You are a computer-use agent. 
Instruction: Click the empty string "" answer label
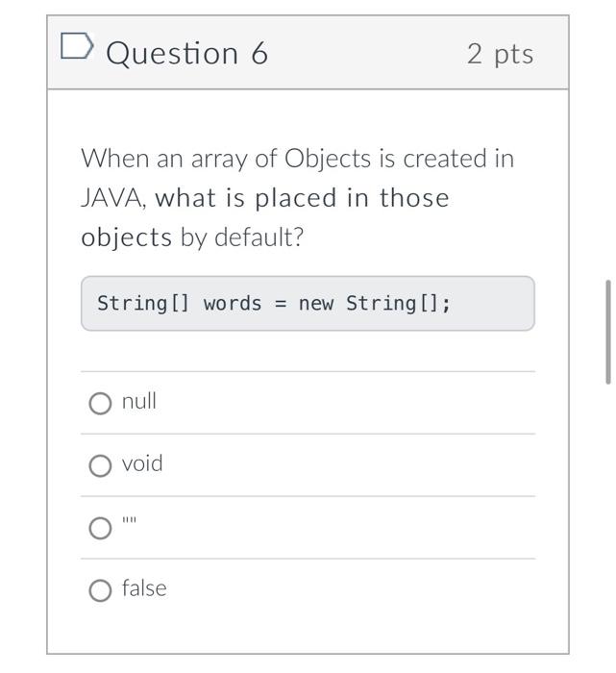click(129, 521)
